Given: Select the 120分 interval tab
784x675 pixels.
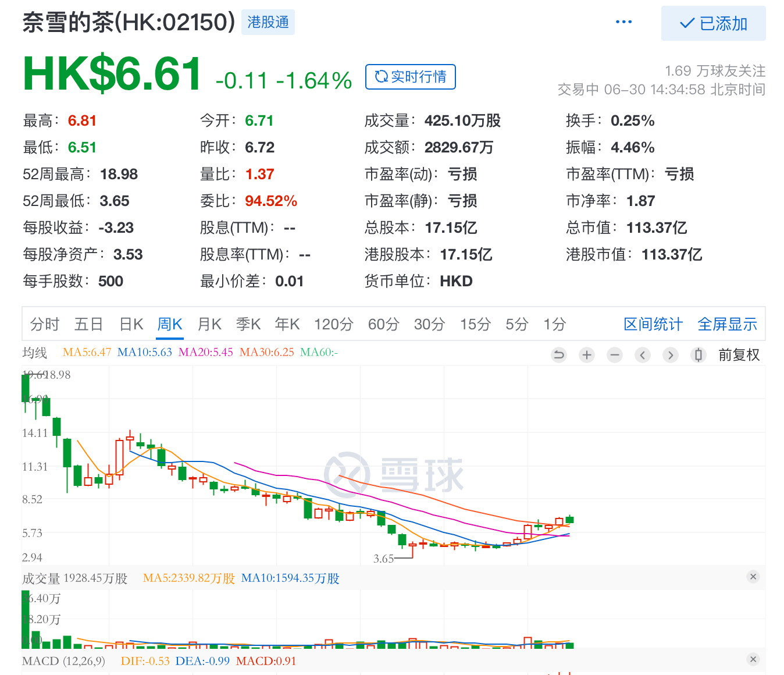Looking at the screenshot, I should (334, 324).
